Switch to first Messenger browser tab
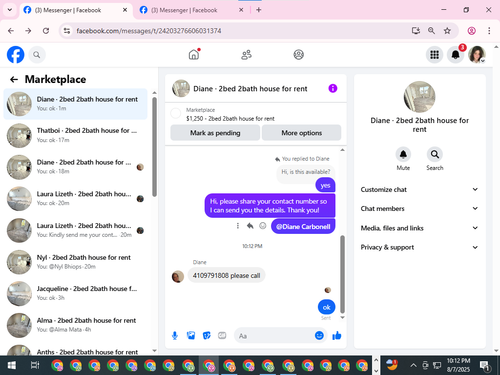 pyautogui.click(x=74, y=10)
